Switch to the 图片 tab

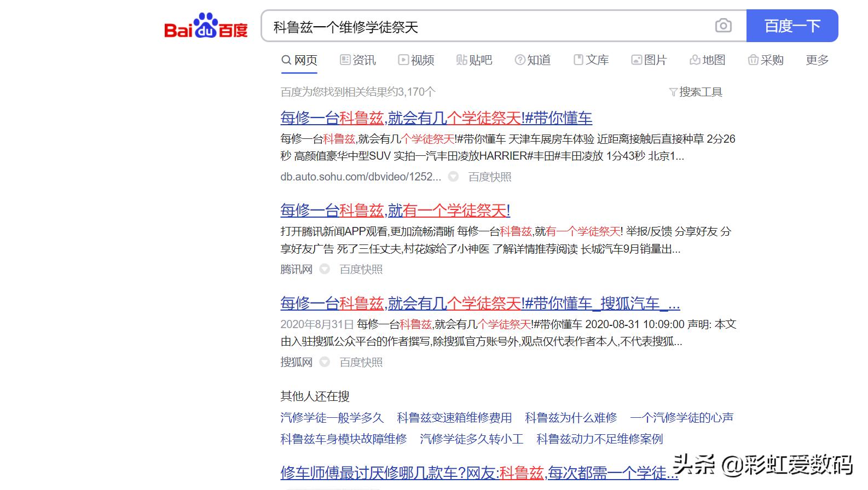(x=649, y=60)
